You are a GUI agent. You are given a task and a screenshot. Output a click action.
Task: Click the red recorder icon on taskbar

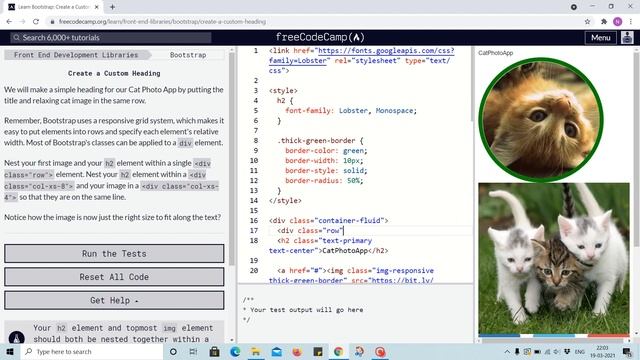point(380,351)
